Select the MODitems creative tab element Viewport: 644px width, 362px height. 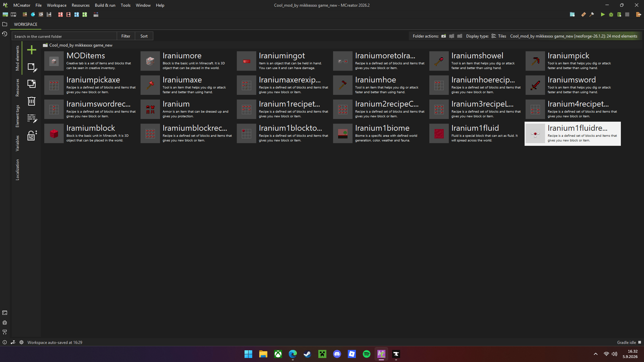point(91,61)
